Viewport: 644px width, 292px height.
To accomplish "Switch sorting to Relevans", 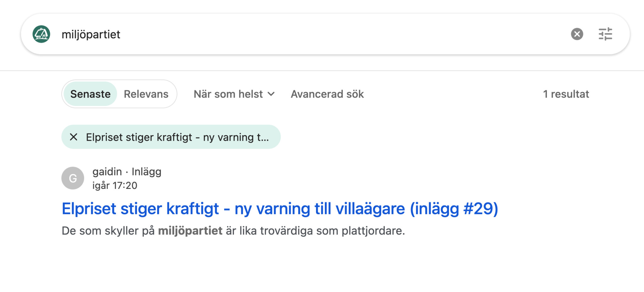I will pyautogui.click(x=146, y=94).
